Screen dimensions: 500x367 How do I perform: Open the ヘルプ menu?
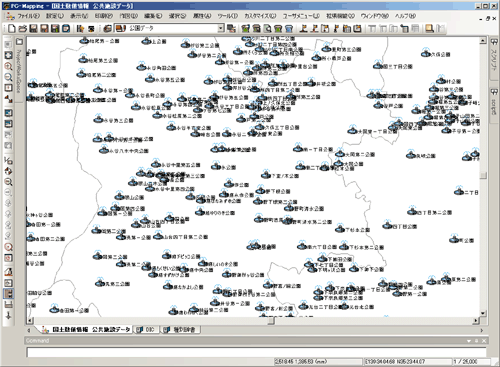pyautogui.click(x=405, y=16)
